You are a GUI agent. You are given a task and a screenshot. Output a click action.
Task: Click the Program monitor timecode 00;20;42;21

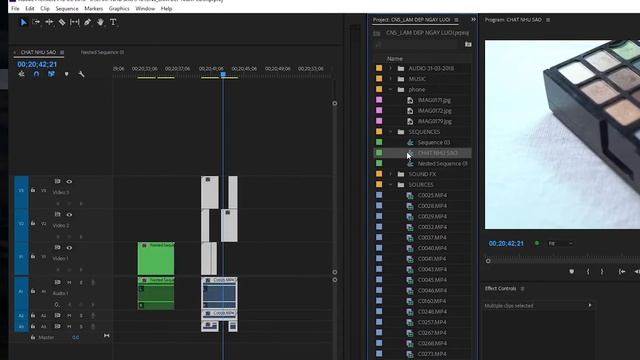(506, 243)
